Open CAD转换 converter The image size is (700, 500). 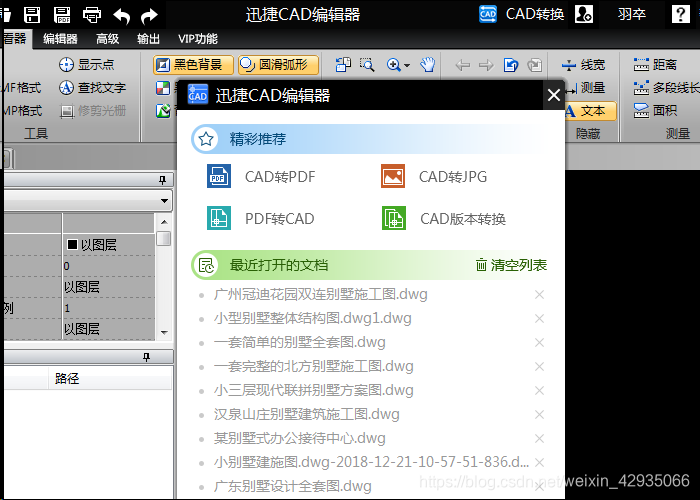point(521,14)
